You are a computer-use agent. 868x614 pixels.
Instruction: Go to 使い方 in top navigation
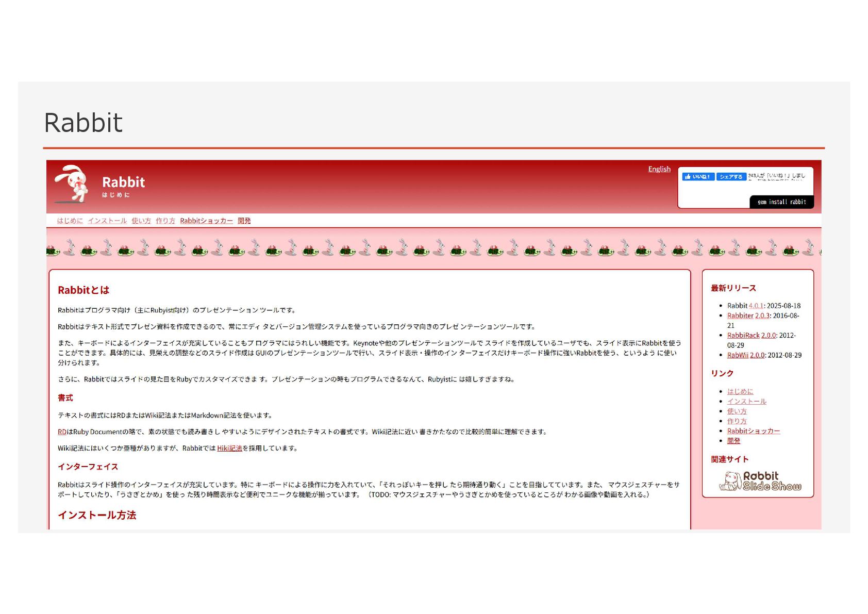141,221
